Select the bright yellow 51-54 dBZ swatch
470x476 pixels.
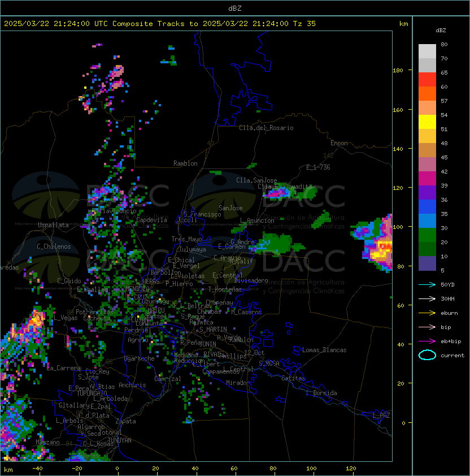[x=427, y=122]
